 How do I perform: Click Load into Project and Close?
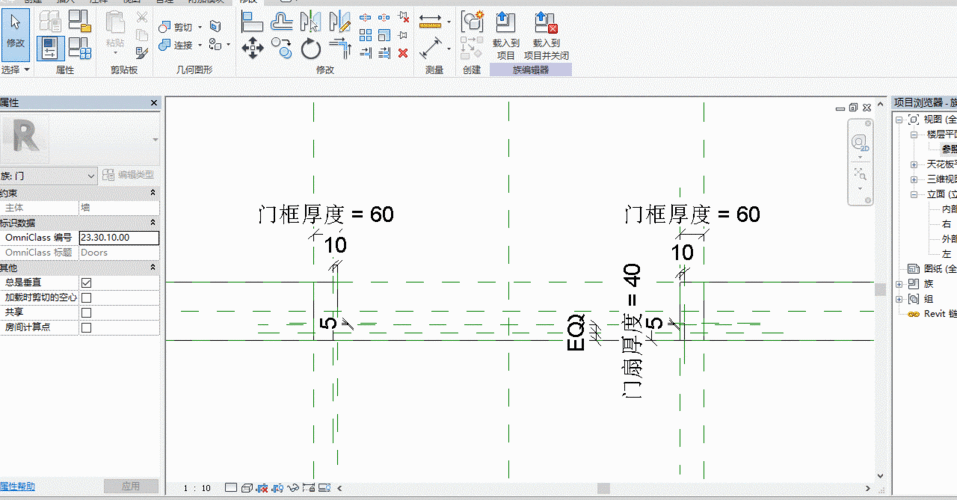click(546, 35)
